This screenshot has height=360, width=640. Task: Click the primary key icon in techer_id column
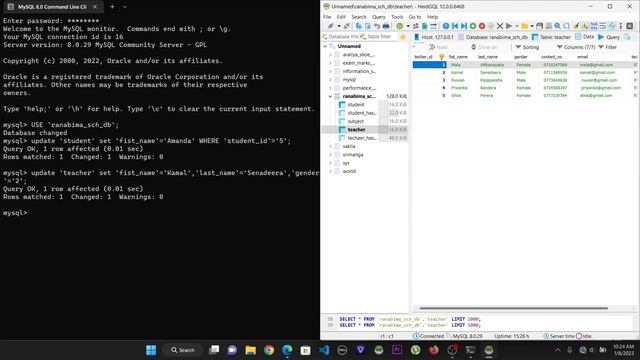click(442, 57)
